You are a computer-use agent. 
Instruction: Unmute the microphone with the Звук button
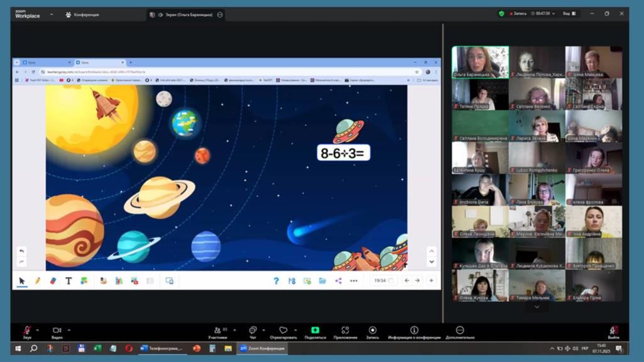27,331
